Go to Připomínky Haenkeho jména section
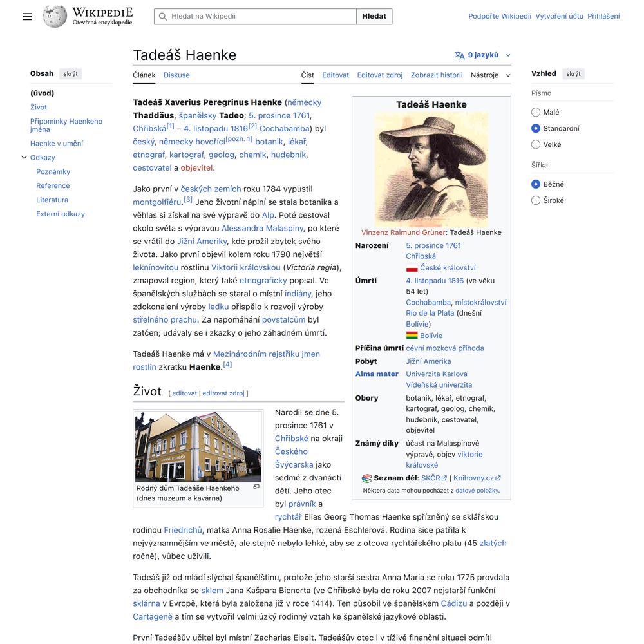644x644 pixels. click(66, 126)
